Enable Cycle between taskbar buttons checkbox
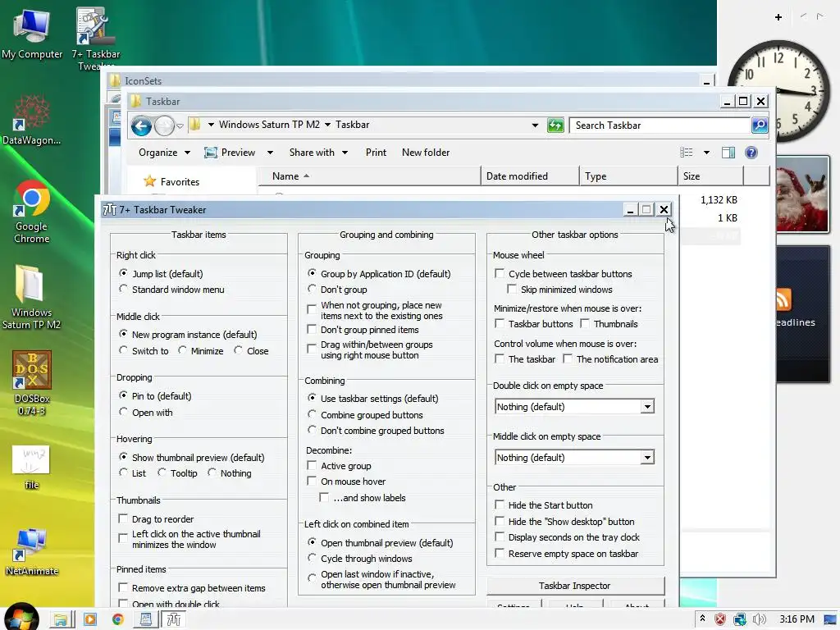Image resolution: width=840 pixels, height=630 pixels. tap(500, 273)
